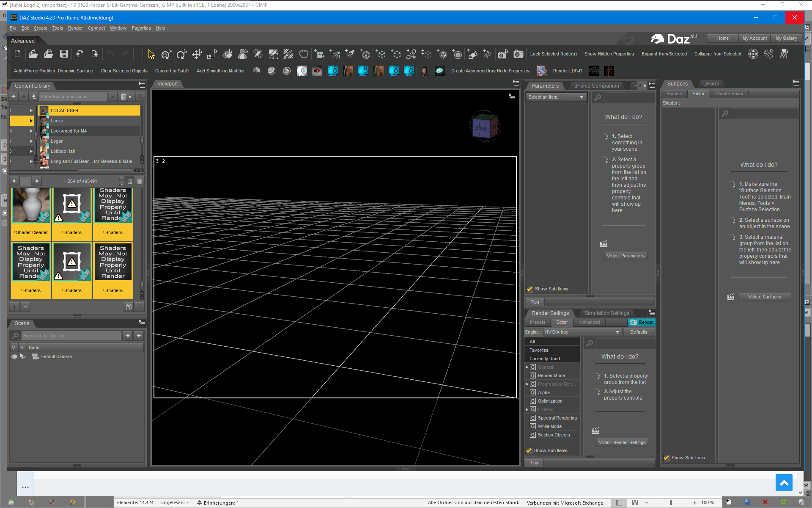812x508 pixels.
Task: Open the Render Settings panel options menu
Action: coord(652,313)
